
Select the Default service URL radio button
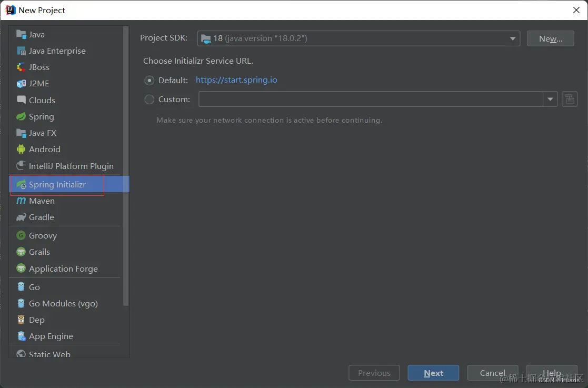pyautogui.click(x=150, y=80)
